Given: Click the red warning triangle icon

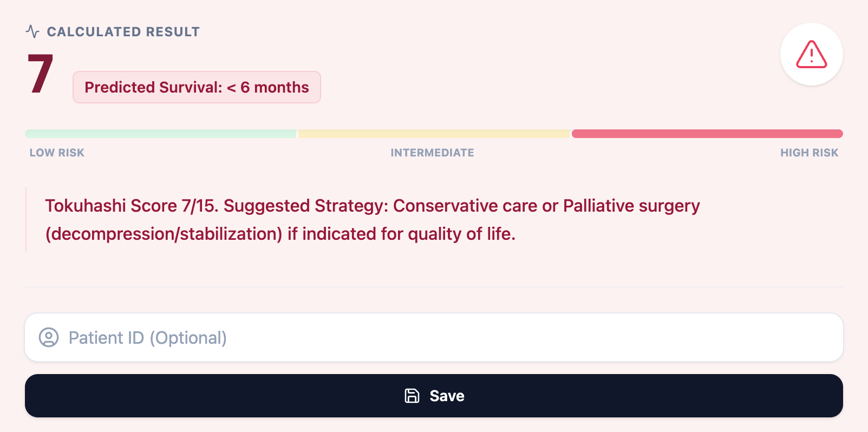Looking at the screenshot, I should point(811,54).
